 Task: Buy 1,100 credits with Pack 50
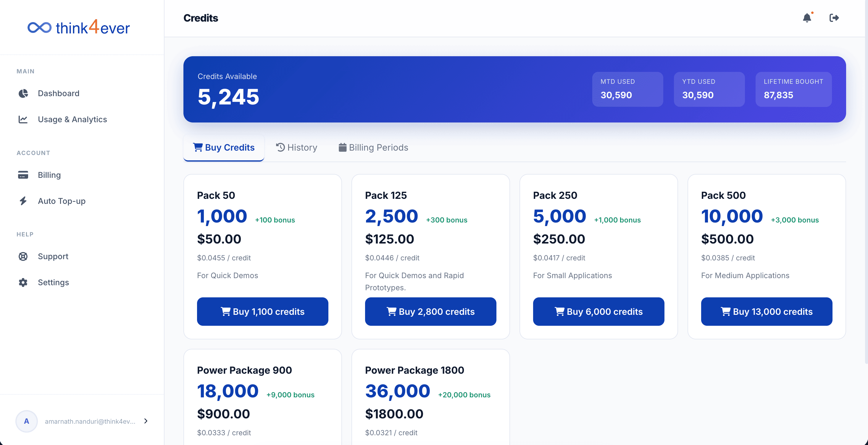(x=262, y=312)
